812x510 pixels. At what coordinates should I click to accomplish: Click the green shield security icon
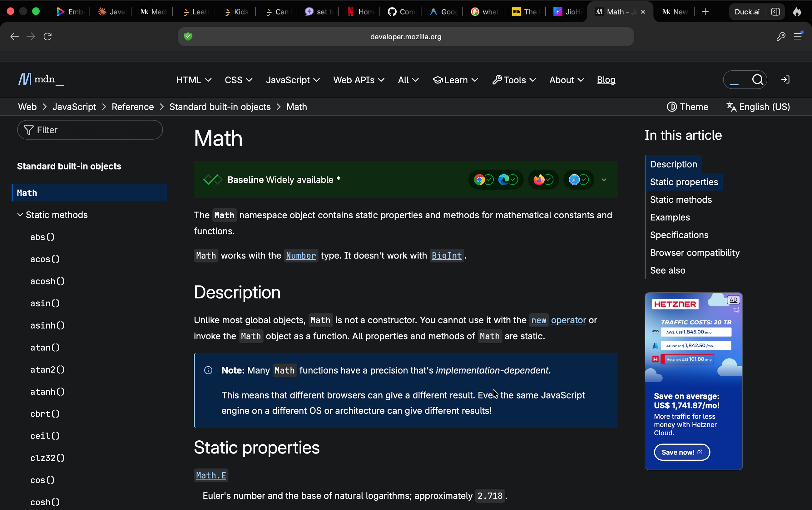[188, 37]
